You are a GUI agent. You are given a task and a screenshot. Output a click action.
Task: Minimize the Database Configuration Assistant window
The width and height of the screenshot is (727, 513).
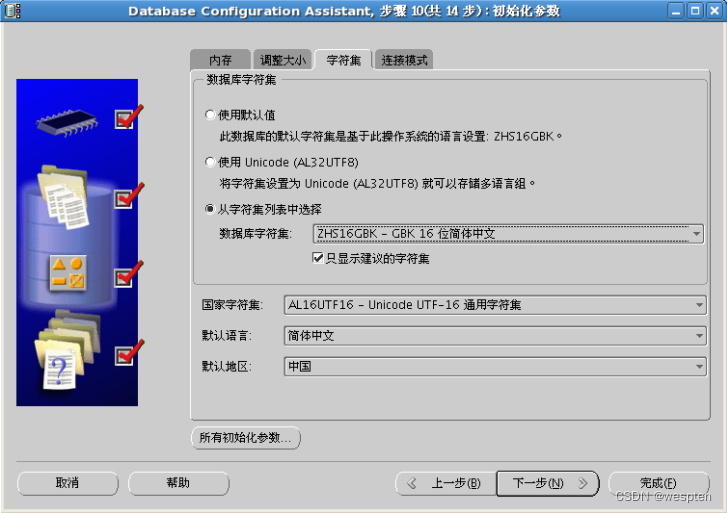pyautogui.click(x=676, y=11)
